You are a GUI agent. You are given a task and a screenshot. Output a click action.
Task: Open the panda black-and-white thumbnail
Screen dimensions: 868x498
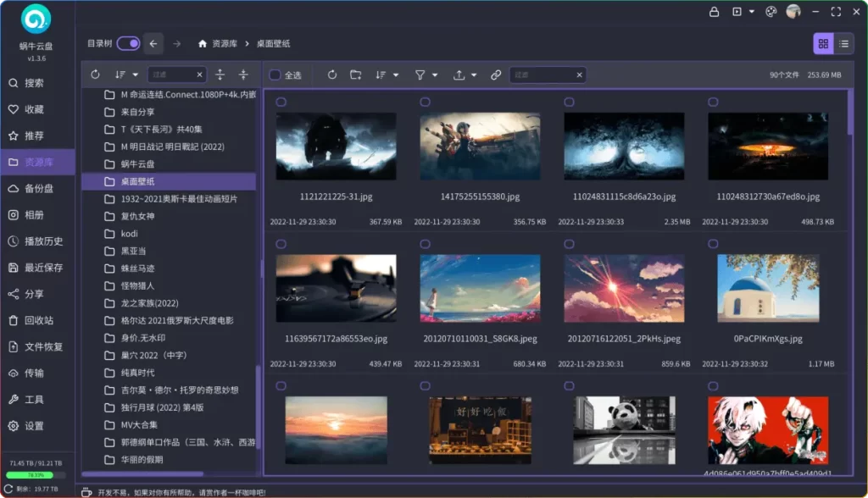pos(624,430)
